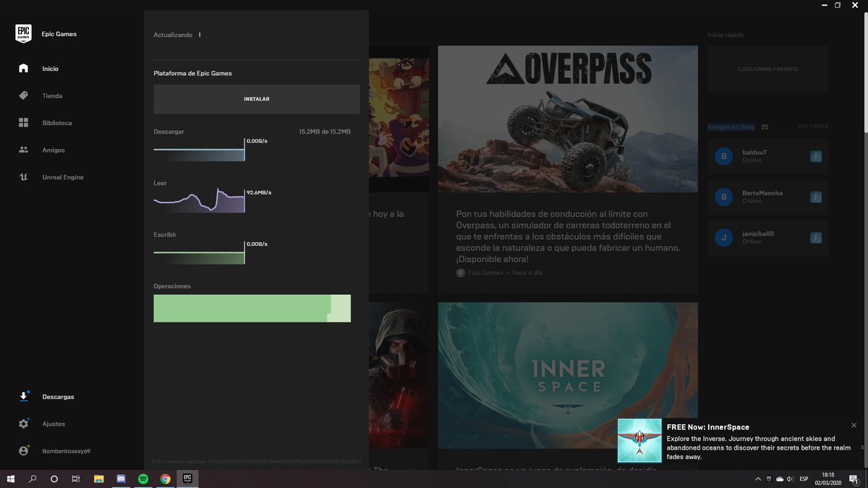Open the clock showing 18:18
Image resolution: width=868 pixels, height=488 pixels.
tap(828, 475)
